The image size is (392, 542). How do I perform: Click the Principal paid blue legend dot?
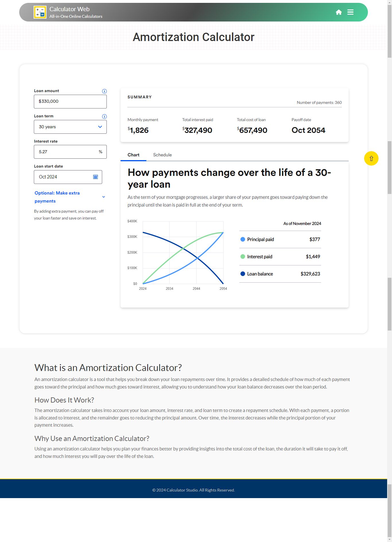pos(243,239)
